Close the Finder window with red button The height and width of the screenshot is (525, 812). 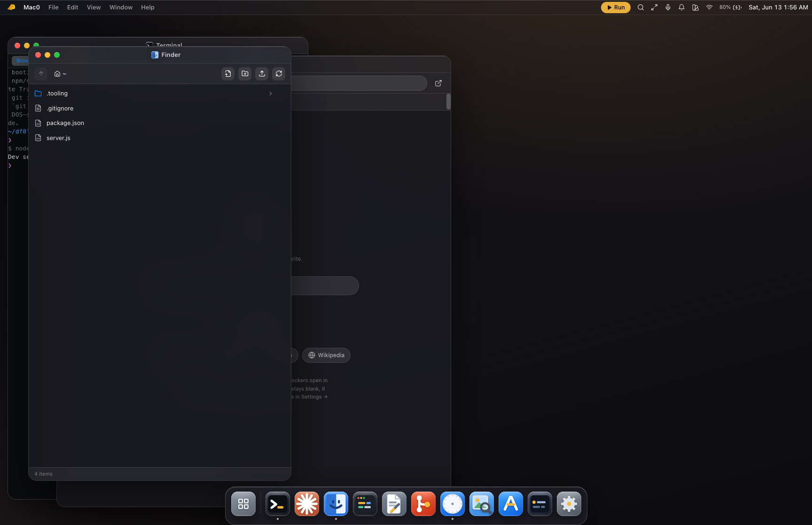[38, 55]
